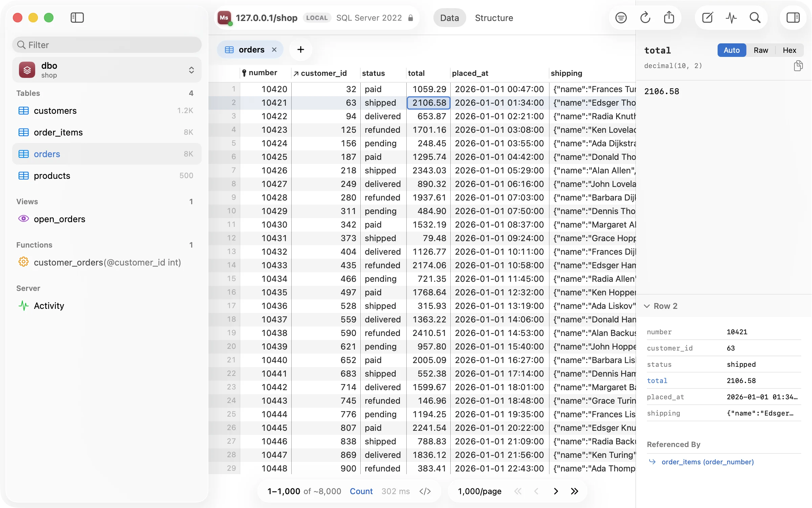This screenshot has height=508, width=812.
Task: Switch value display to Auto
Action: point(731,50)
